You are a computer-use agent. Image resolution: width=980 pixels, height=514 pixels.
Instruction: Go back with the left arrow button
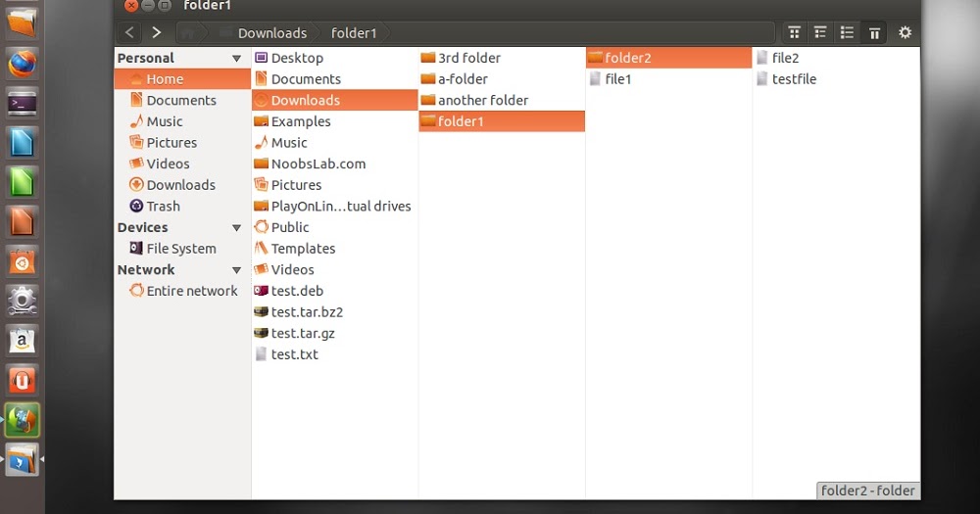point(129,32)
